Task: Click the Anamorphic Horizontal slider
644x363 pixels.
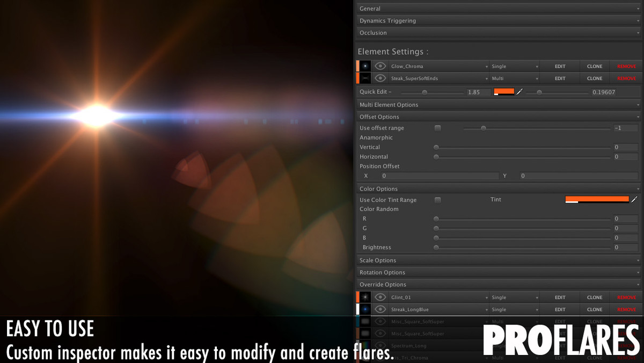Action: [522, 157]
